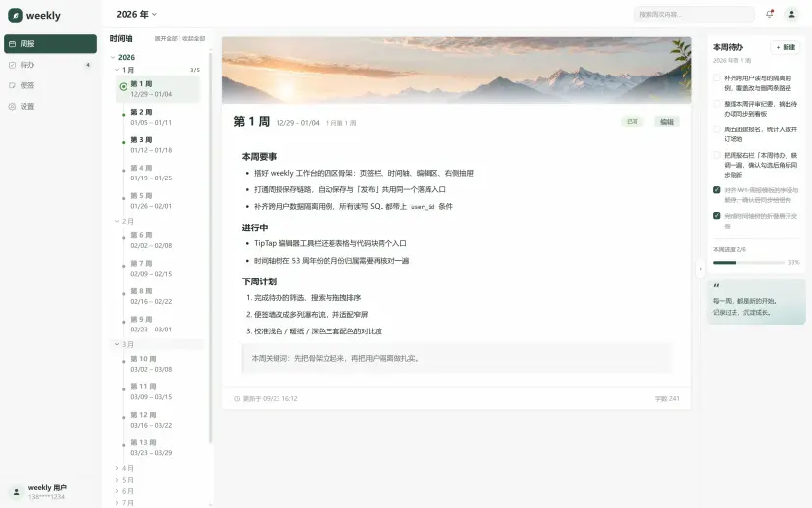The height and width of the screenshot is (508, 812).
Task: Expand the 5 月 month group
Action: coord(117,480)
